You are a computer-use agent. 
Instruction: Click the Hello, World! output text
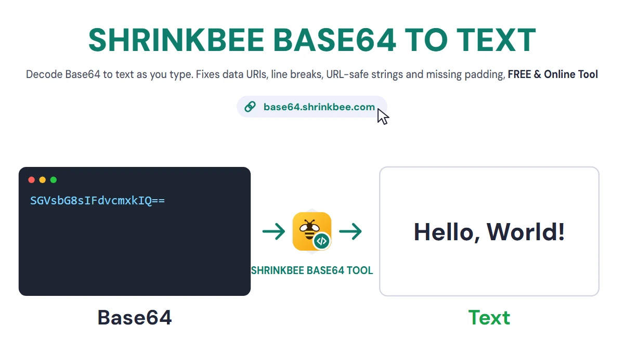489,232
